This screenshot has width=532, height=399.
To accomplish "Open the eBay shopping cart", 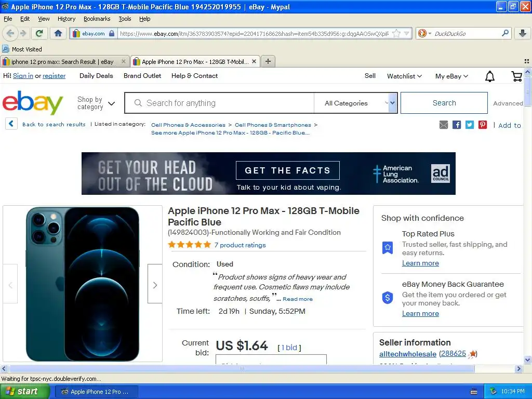I will tap(516, 76).
